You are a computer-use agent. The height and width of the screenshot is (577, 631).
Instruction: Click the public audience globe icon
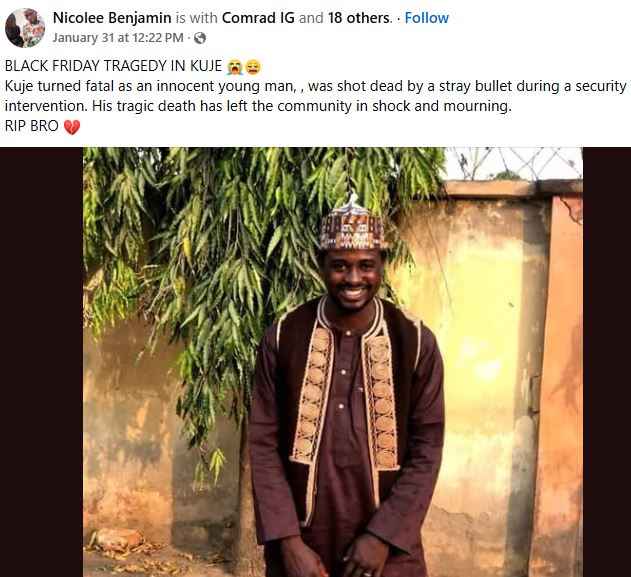(200, 38)
